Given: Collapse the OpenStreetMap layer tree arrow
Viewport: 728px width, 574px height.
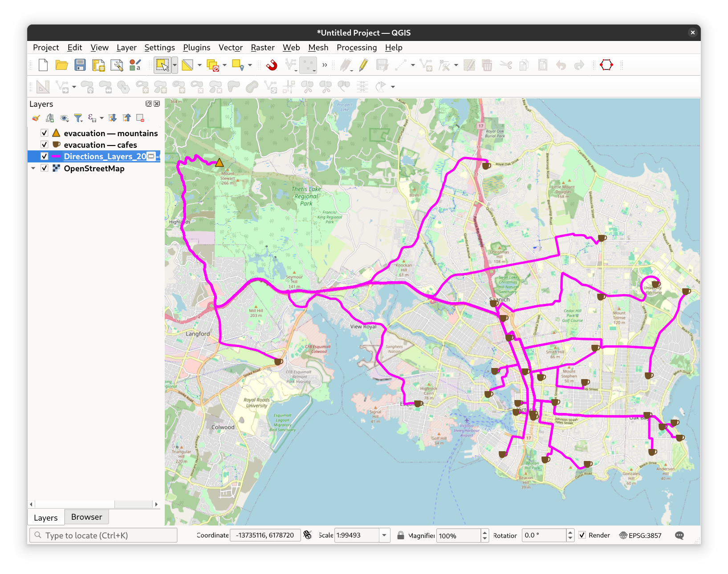Looking at the screenshot, I should click(x=33, y=169).
